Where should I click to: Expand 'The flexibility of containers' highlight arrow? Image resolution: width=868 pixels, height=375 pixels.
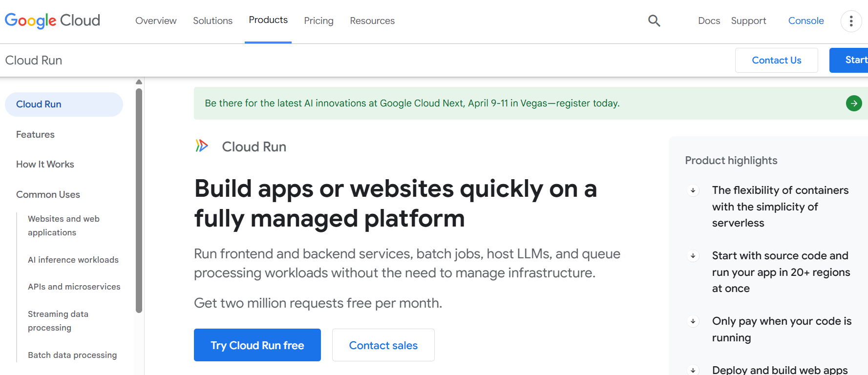pyautogui.click(x=693, y=190)
